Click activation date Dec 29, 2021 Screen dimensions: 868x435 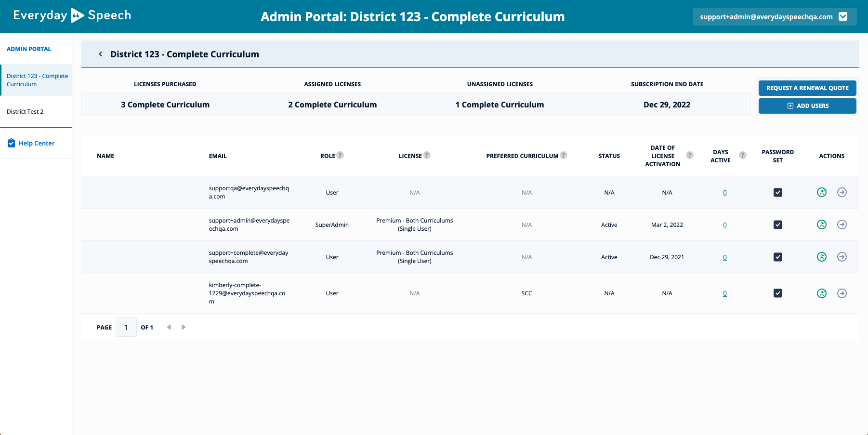[x=667, y=257]
